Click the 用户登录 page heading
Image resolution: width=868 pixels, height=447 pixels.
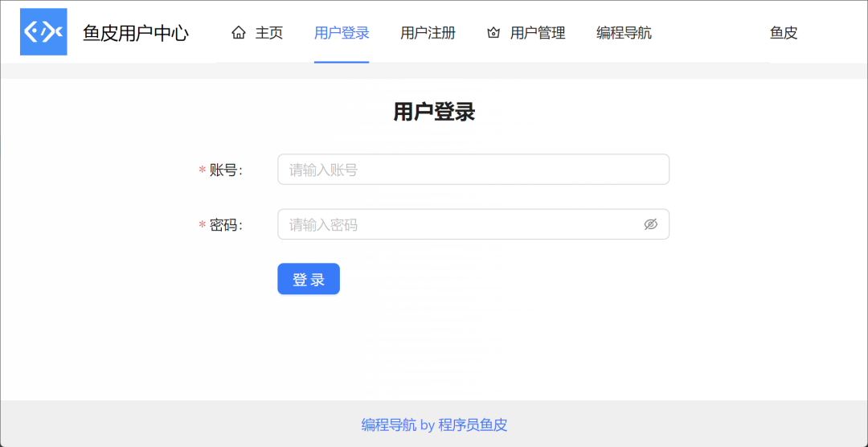click(x=434, y=113)
